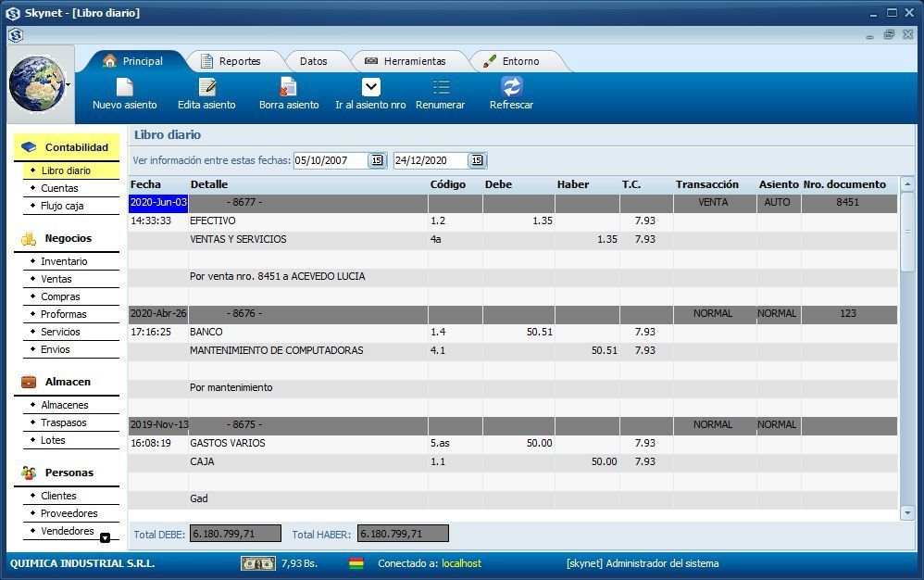Open the end date calendar picker
Image resolution: width=924 pixels, height=580 pixels.
476,159
